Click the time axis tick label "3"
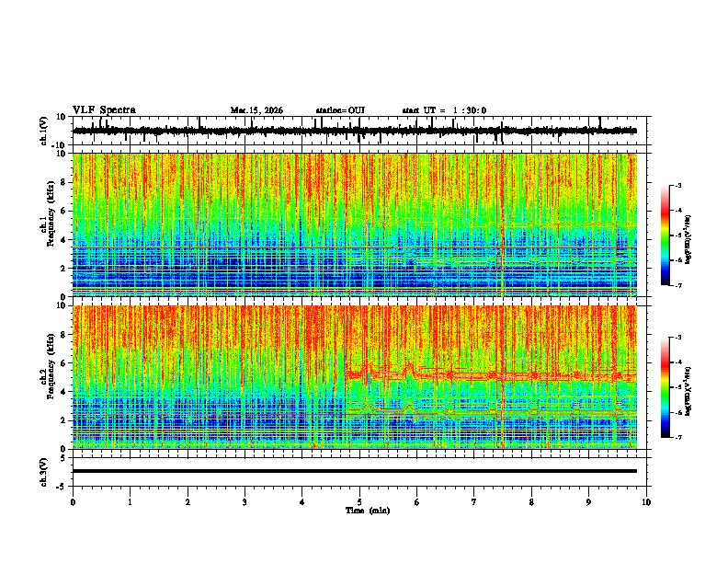Image resolution: width=728 pixels, height=563 pixels. pyautogui.click(x=245, y=502)
